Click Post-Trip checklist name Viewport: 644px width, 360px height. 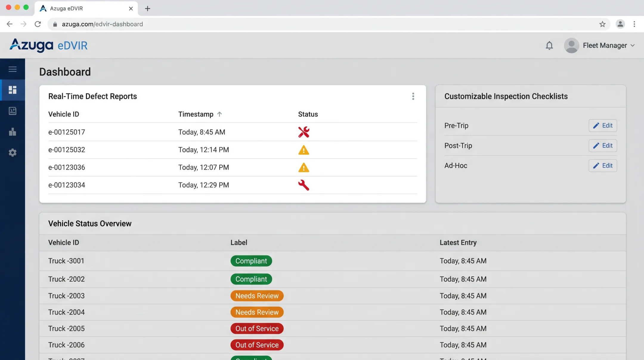click(x=458, y=145)
